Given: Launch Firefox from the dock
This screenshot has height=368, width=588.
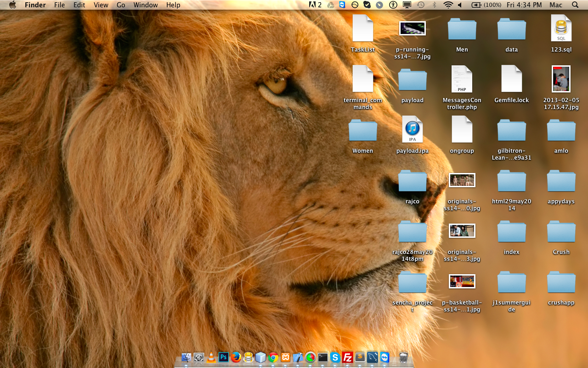Looking at the screenshot, I should [x=236, y=357].
